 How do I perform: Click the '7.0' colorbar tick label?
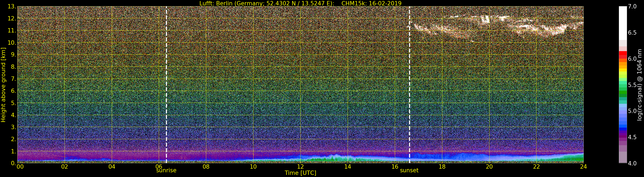[632, 6]
